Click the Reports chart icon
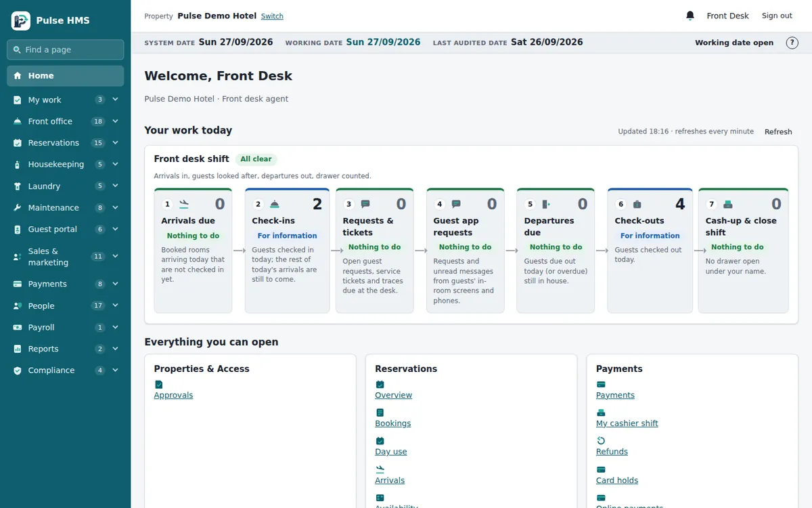This screenshot has height=508, width=812. tap(18, 350)
